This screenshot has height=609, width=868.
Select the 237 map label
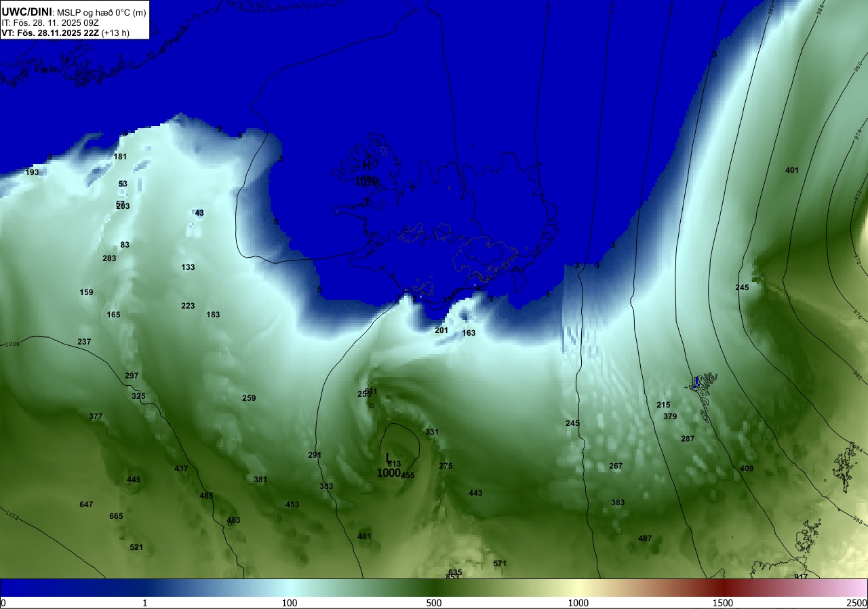[84, 342]
